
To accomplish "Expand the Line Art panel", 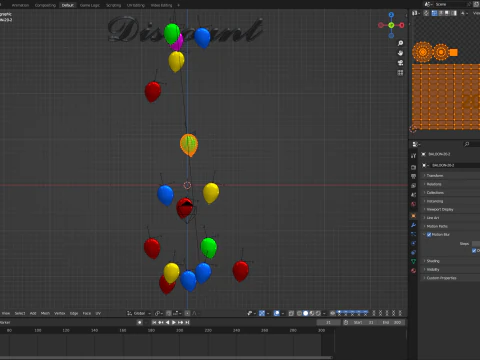I will tap(450, 218).
